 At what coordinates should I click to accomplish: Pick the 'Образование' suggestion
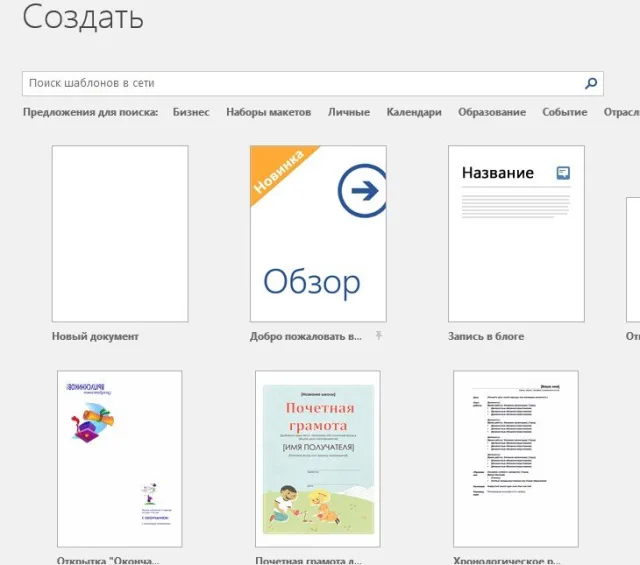pyautogui.click(x=492, y=112)
